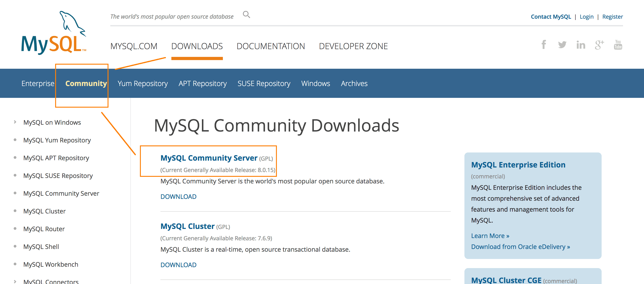Image resolution: width=644 pixels, height=284 pixels.
Task: Open the DOWNLOADS main menu
Action: pyautogui.click(x=197, y=46)
